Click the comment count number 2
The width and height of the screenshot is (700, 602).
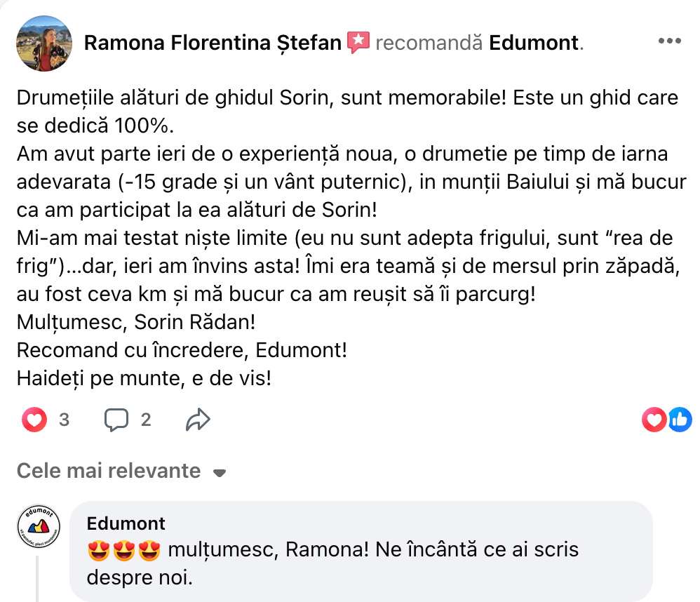[x=146, y=420]
